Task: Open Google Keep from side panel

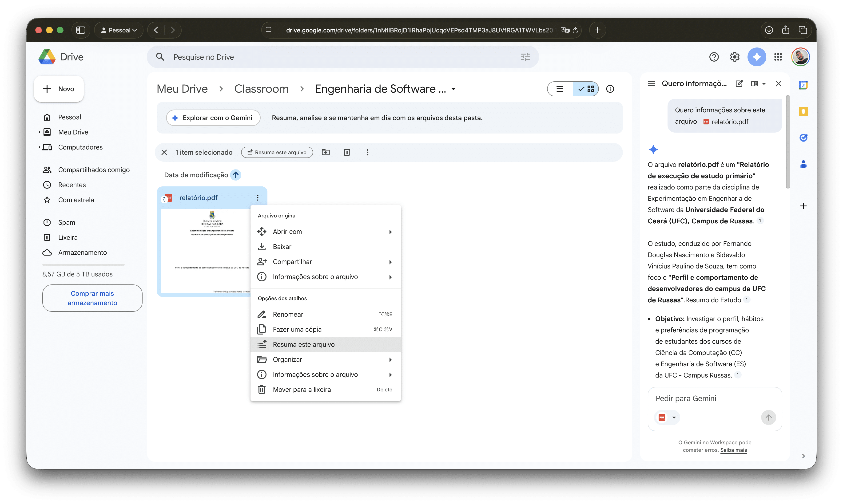Action: 803,111
